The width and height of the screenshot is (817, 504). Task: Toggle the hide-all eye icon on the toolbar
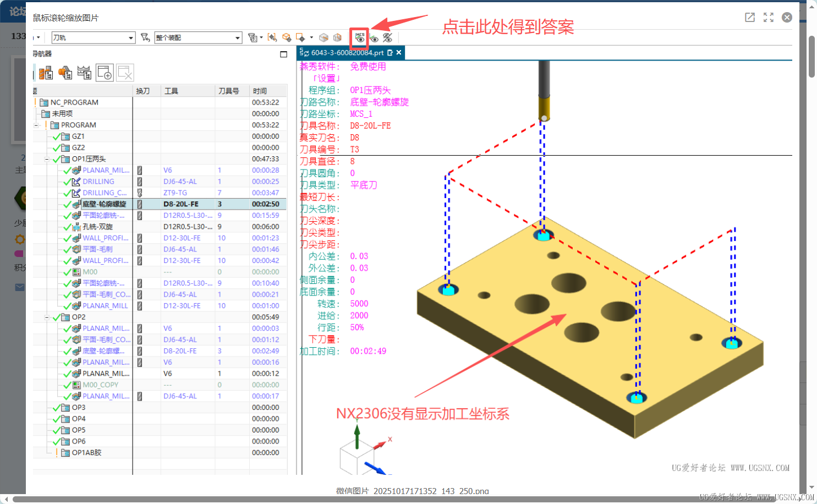[x=388, y=39]
